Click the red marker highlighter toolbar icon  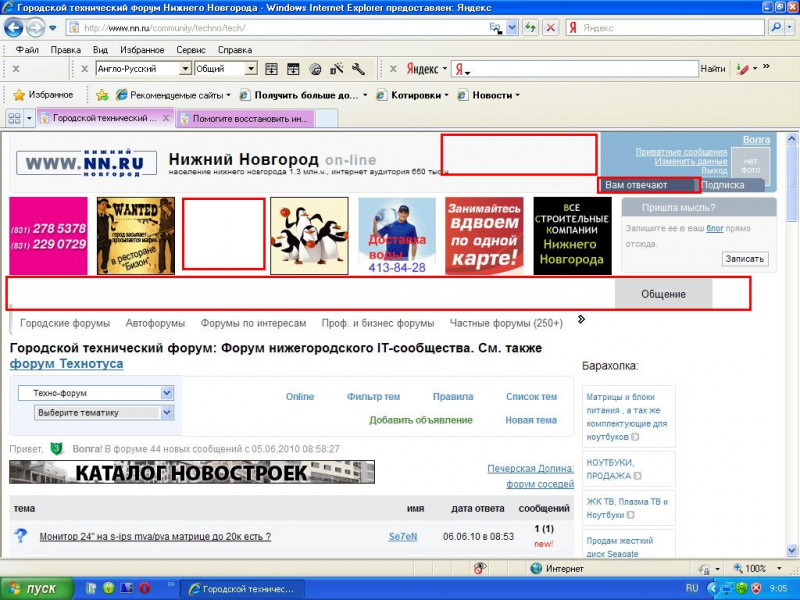pyautogui.click(x=743, y=69)
